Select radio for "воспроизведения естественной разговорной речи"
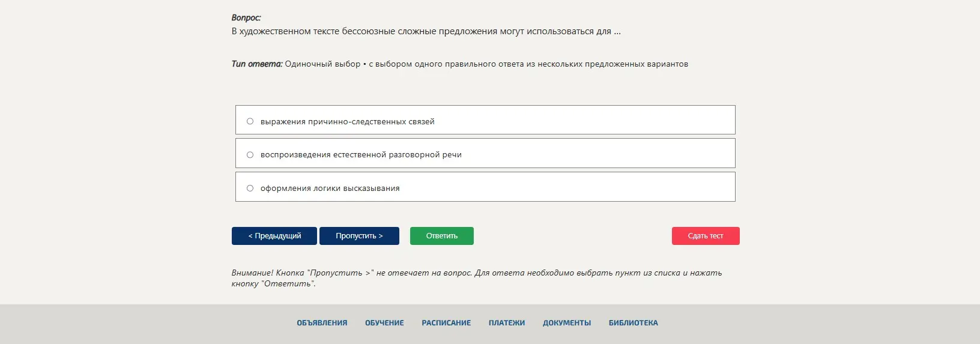Screen dimensions: 980x344 pyautogui.click(x=250, y=155)
